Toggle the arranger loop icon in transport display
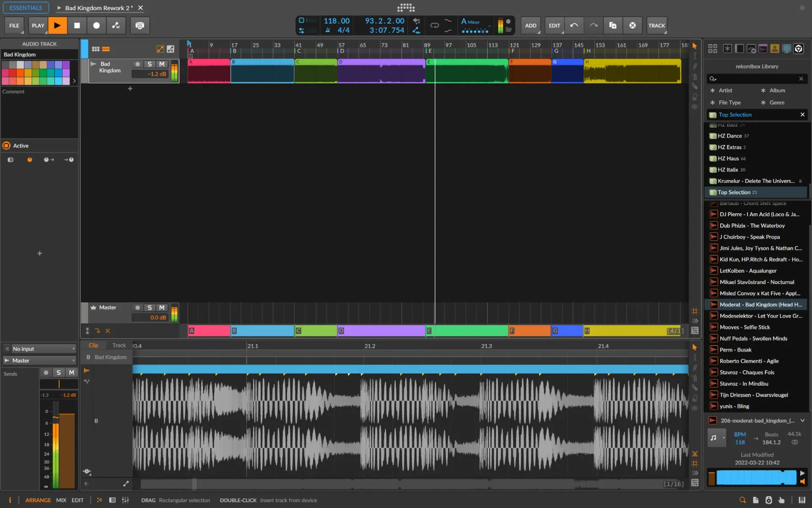Viewport: 812px width, 508px height. [x=434, y=25]
